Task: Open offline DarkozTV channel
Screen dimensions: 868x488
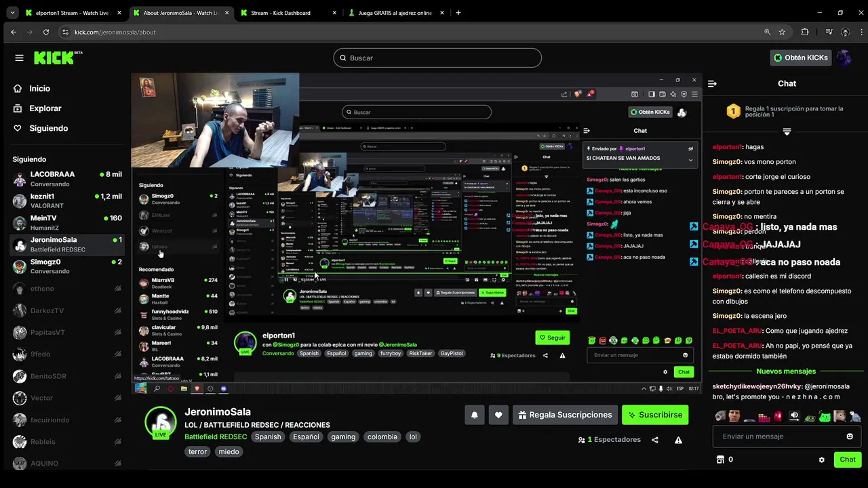Action: pos(66,310)
